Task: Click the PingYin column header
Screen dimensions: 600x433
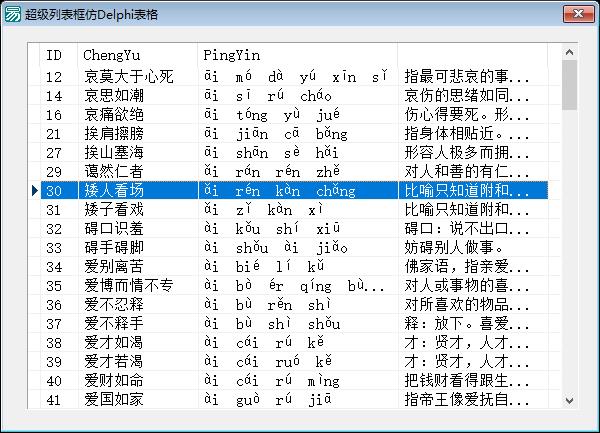Action: click(x=297, y=54)
